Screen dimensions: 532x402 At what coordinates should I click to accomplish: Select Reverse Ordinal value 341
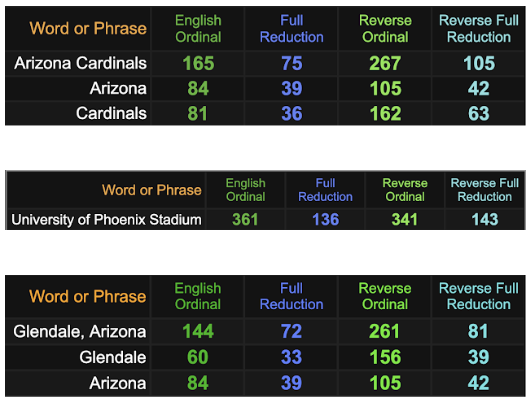[x=404, y=219]
